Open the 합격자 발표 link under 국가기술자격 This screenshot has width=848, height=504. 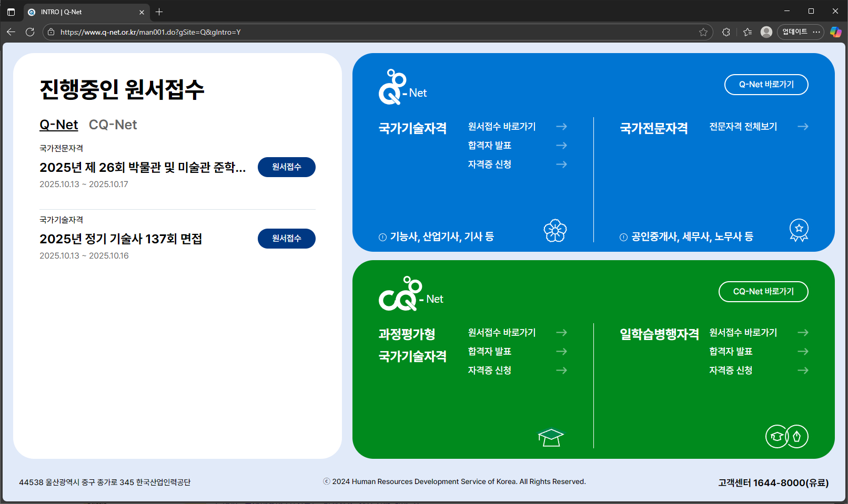[489, 145]
